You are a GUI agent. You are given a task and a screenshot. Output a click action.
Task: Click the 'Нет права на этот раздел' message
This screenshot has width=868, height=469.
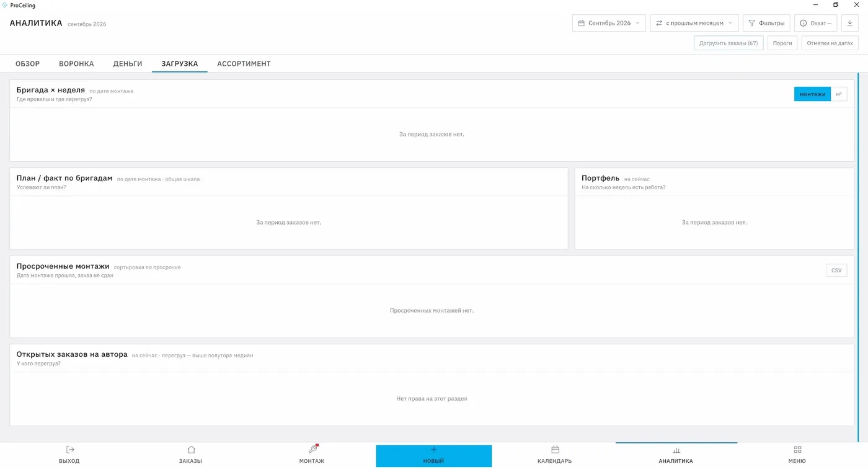(x=432, y=399)
